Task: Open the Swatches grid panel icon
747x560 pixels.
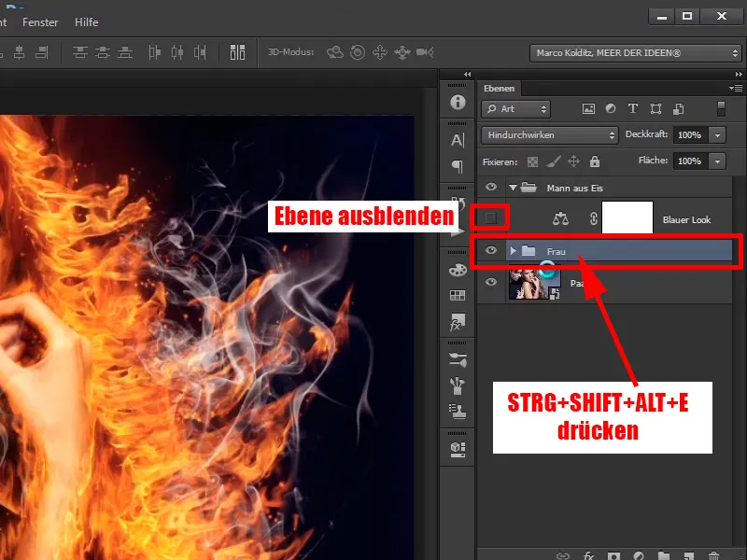Action: 458,295
